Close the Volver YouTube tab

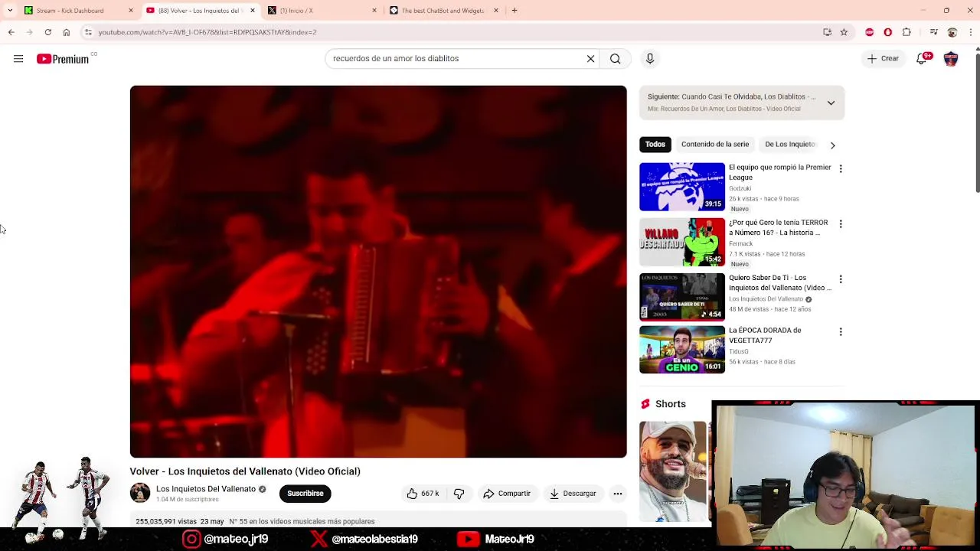pyautogui.click(x=253, y=11)
